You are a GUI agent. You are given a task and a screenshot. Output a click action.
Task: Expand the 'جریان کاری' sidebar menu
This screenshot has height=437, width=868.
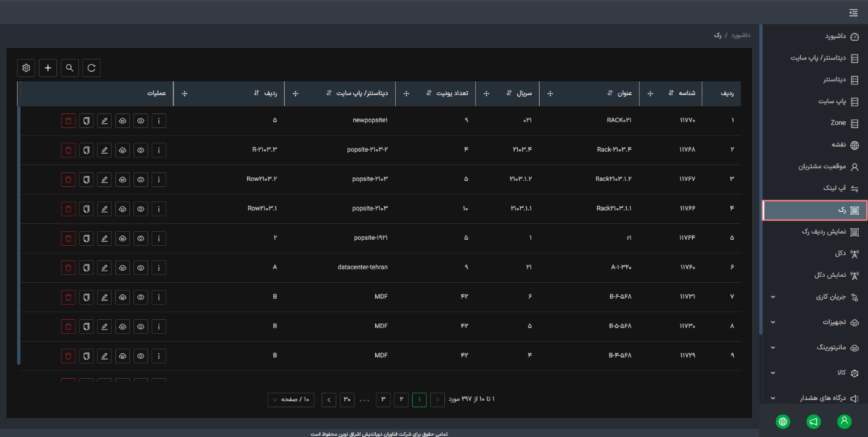tap(813, 297)
